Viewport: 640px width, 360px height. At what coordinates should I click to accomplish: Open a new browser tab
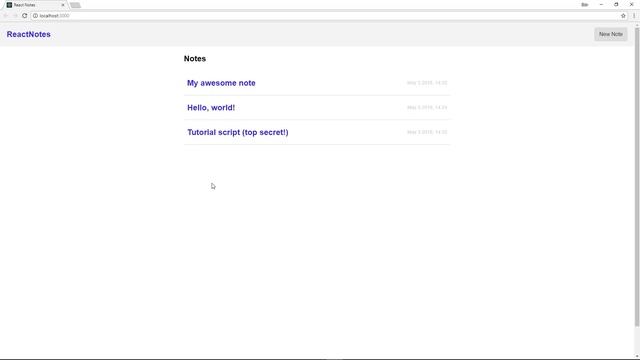(76, 5)
